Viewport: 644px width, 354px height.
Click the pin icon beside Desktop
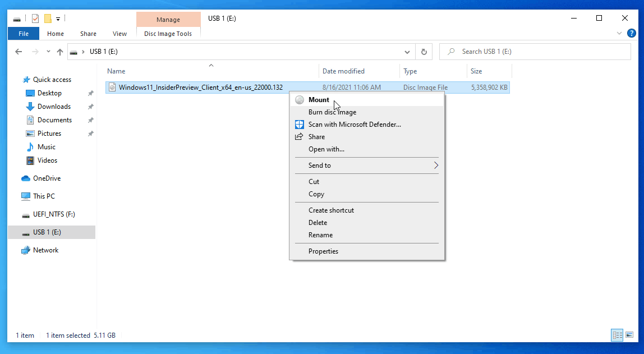coord(91,93)
